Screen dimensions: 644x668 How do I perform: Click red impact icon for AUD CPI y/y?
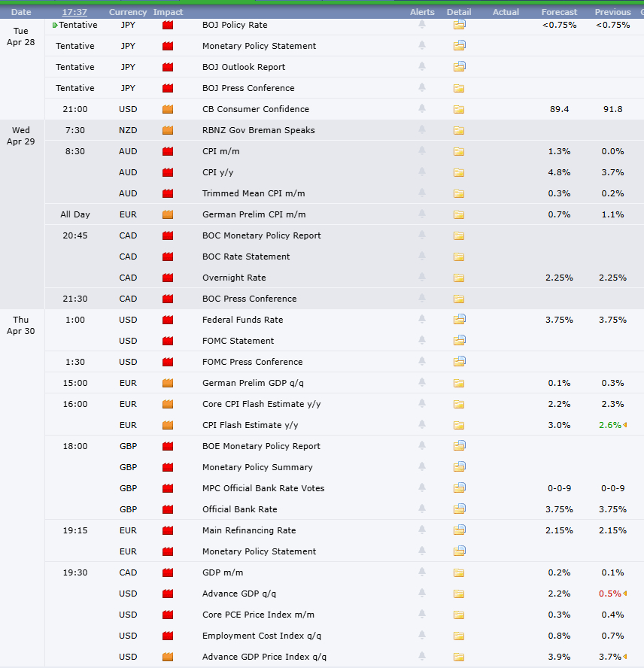coord(167,172)
